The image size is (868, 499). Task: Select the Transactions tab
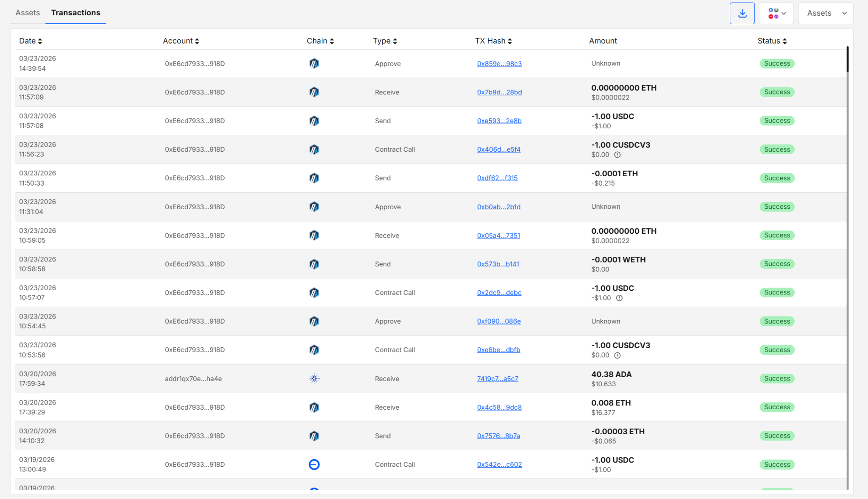pyautogui.click(x=75, y=13)
